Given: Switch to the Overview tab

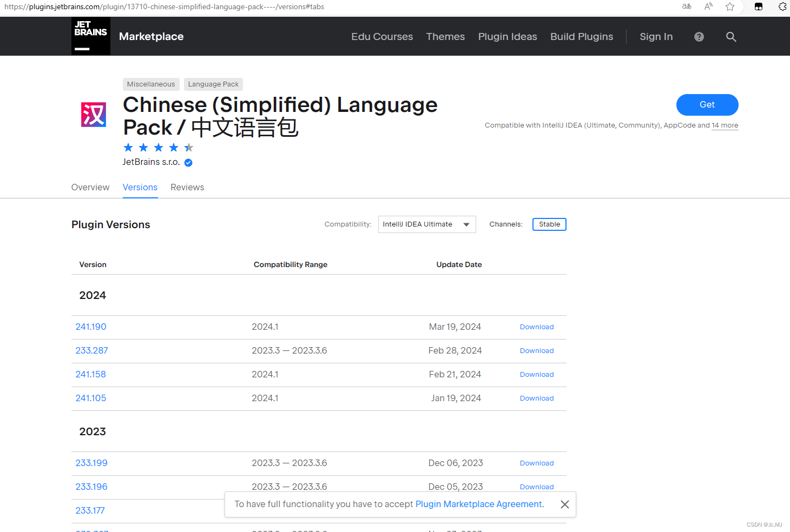Looking at the screenshot, I should coord(90,187).
